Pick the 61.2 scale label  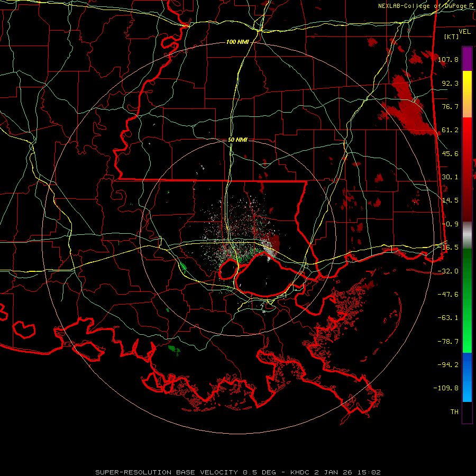[x=450, y=130]
